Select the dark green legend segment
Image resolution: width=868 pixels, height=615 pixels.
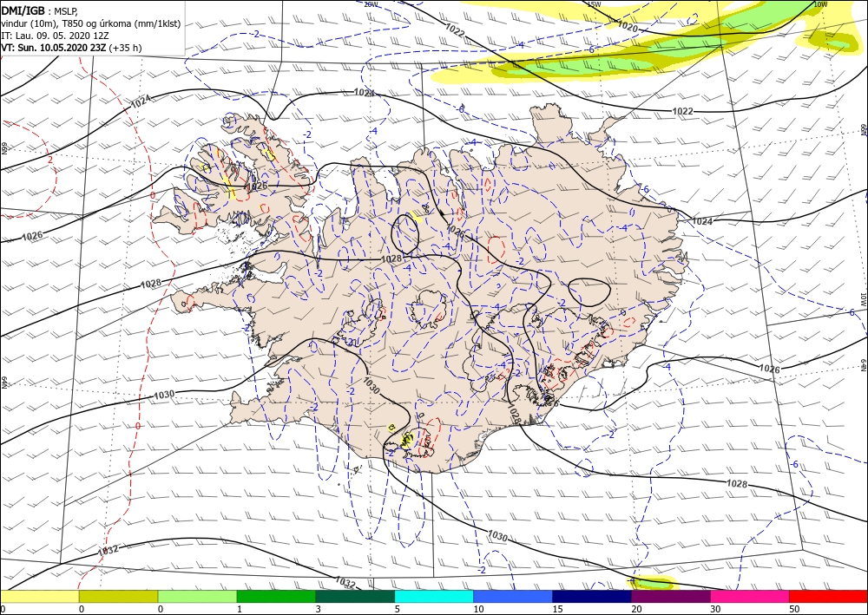(355, 596)
